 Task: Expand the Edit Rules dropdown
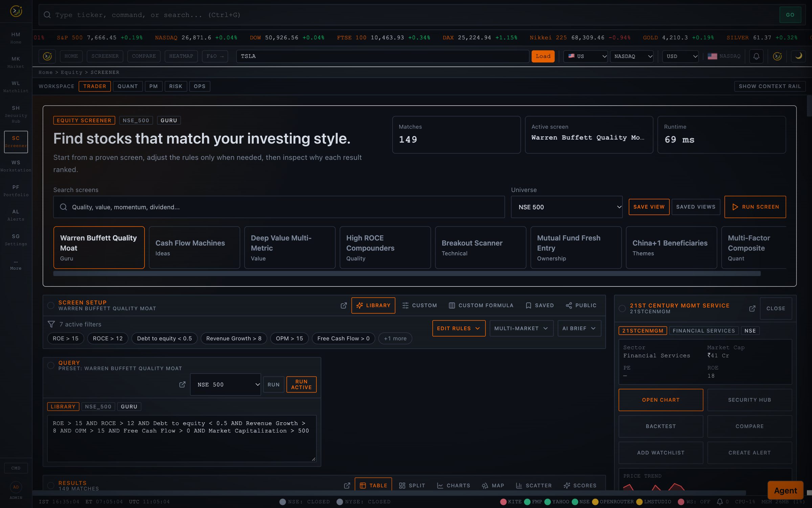(x=459, y=328)
